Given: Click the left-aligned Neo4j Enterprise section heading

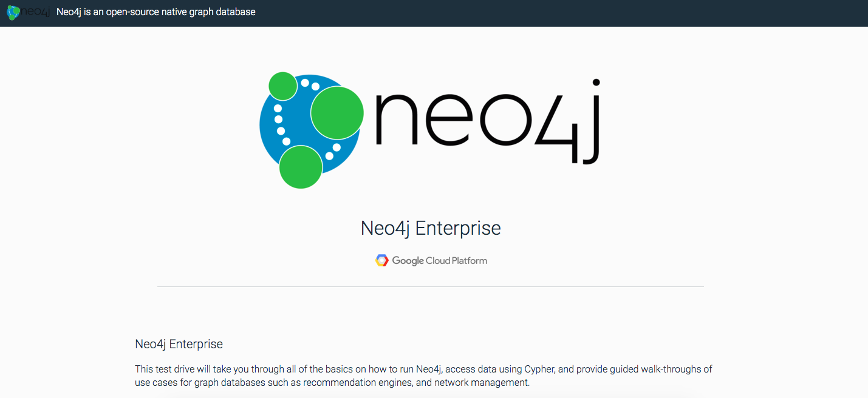Looking at the screenshot, I should pos(179,344).
